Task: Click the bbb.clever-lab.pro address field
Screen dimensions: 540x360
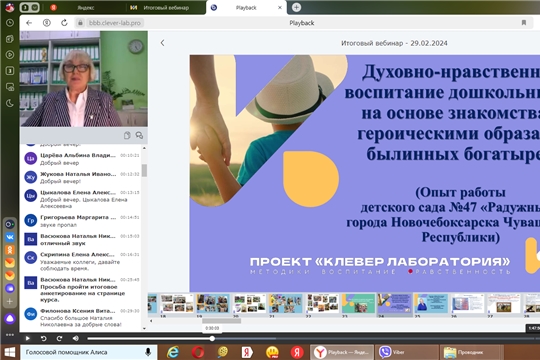Action: click(115, 23)
